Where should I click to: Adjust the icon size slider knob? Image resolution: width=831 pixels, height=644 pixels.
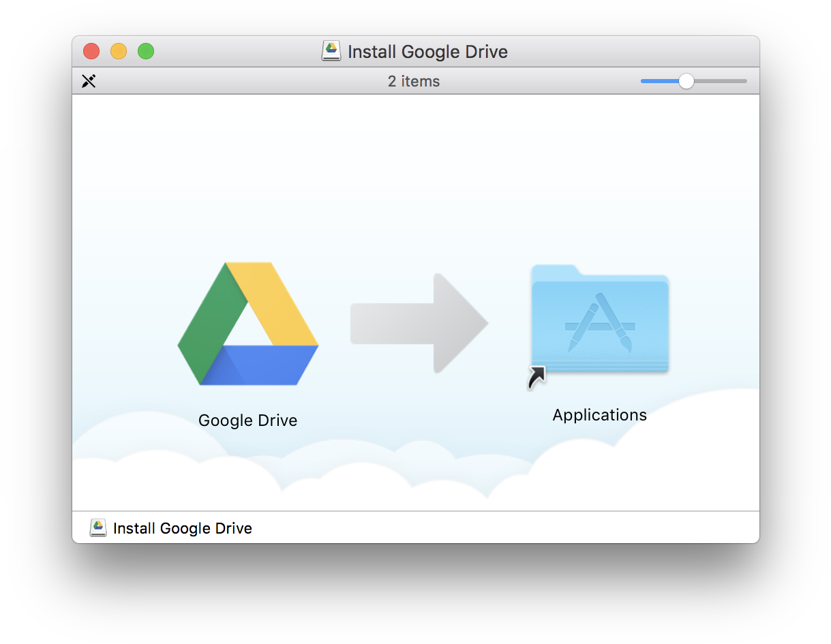[686, 81]
